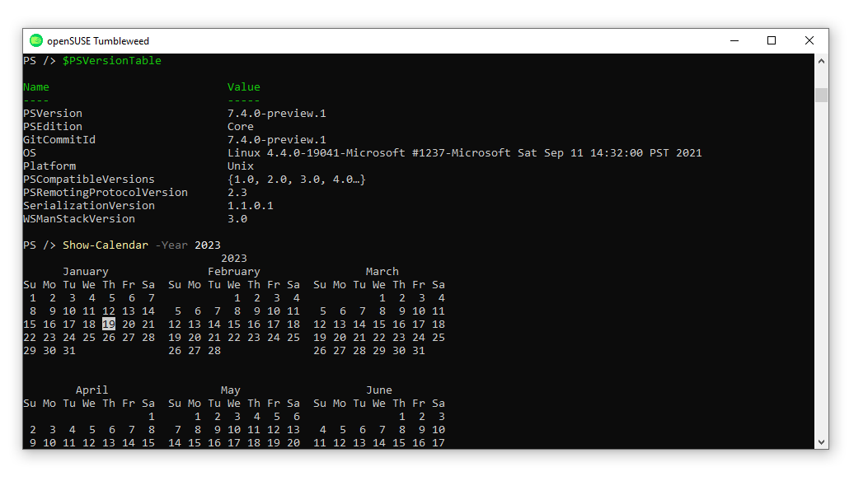Click the maximize window icon

tap(772, 40)
